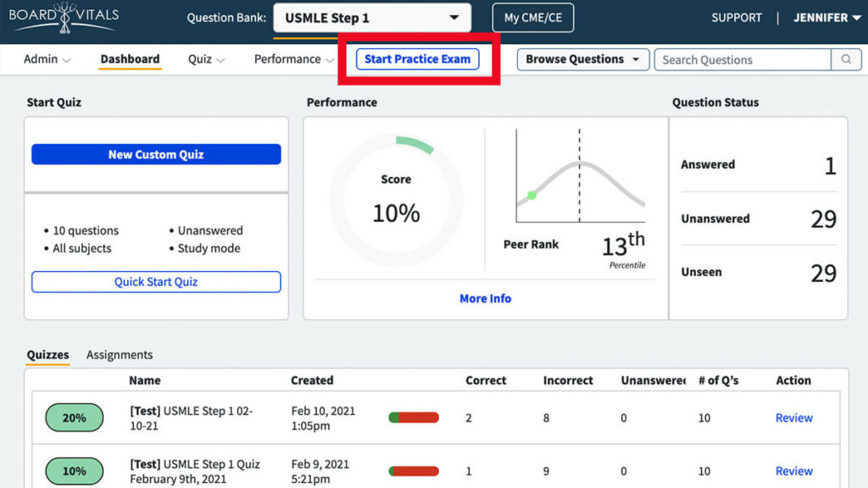Click the 10% score badge for Feb 9 quiz
Viewport: 868px width, 488px height.
(x=74, y=471)
